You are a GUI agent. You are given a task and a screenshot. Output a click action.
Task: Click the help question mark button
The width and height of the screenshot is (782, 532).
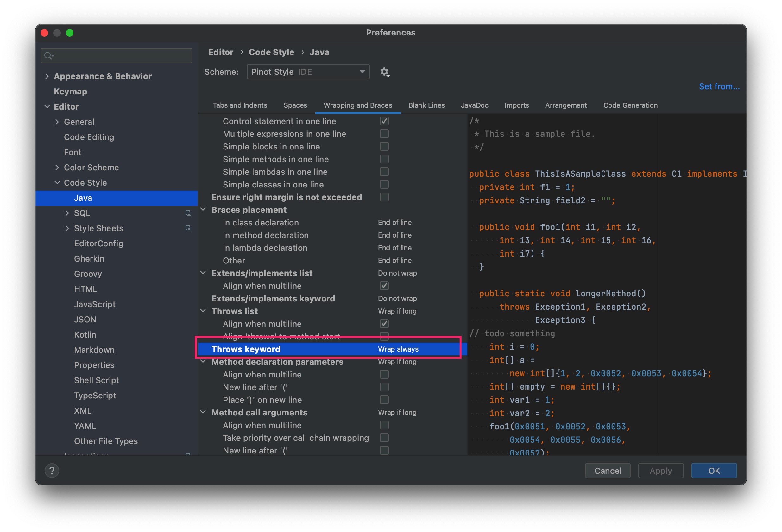[52, 471]
